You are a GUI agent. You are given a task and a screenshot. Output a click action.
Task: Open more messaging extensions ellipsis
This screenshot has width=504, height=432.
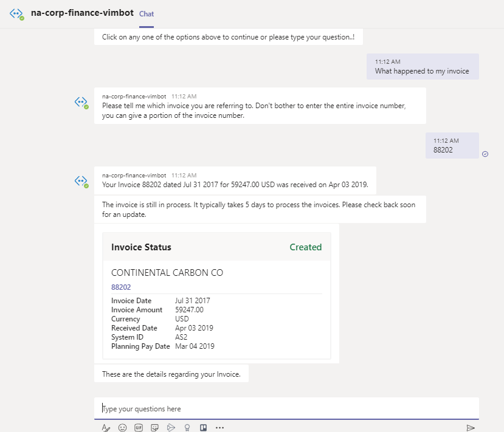pyautogui.click(x=220, y=428)
